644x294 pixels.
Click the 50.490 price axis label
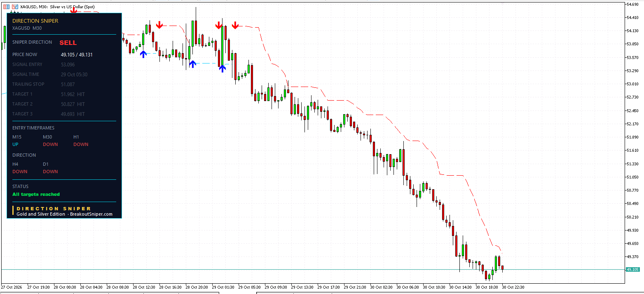point(632,203)
